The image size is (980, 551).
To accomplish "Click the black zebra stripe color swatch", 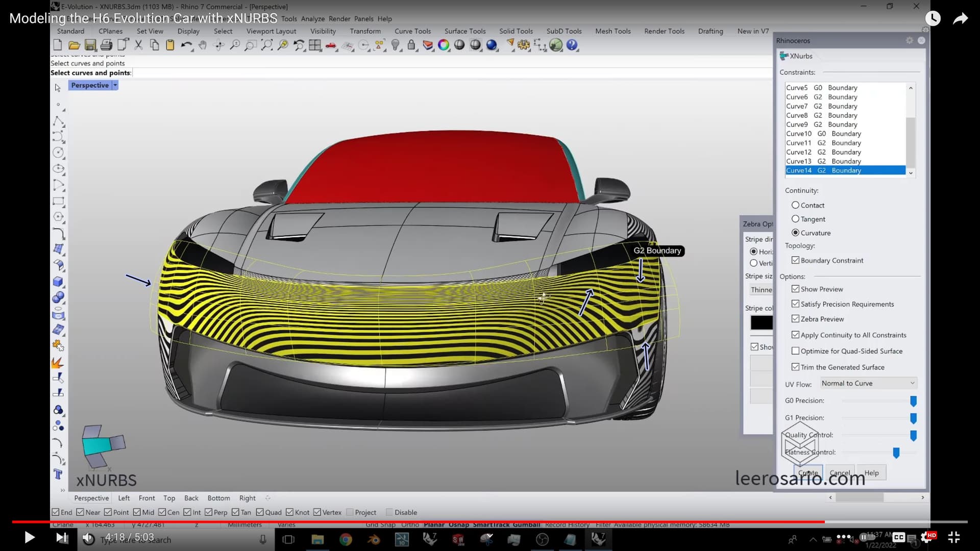I will pyautogui.click(x=762, y=323).
